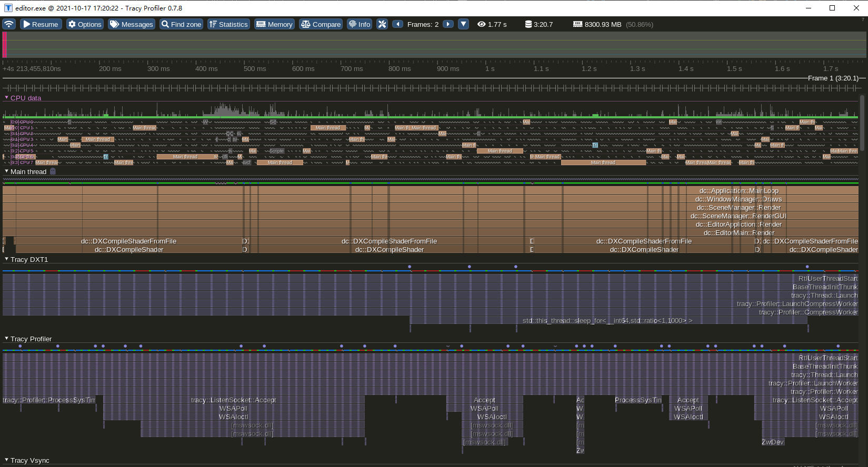Click the database icon showing 3:20.7
The height and width of the screenshot is (467, 868).
click(x=528, y=24)
